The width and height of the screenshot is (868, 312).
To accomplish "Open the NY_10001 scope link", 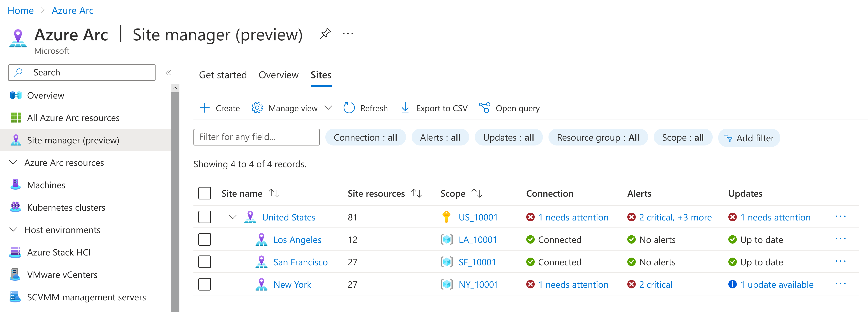I will coord(478,284).
